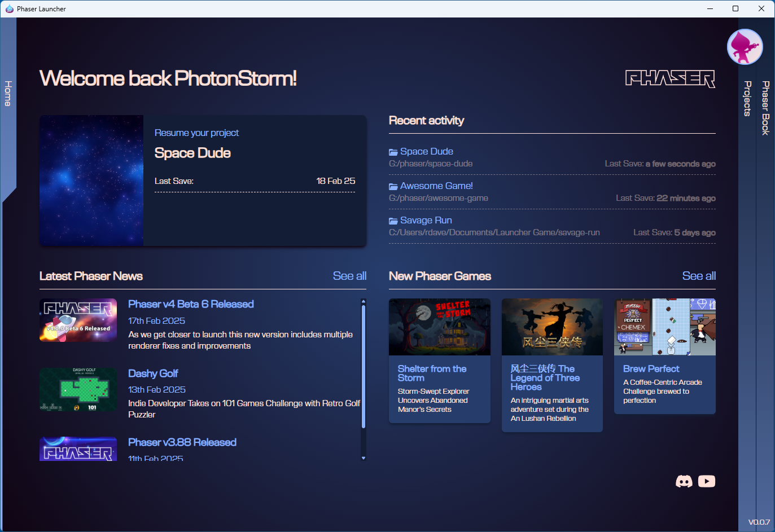
Task: Click the folder icon beside Space Dude
Action: pos(393,151)
